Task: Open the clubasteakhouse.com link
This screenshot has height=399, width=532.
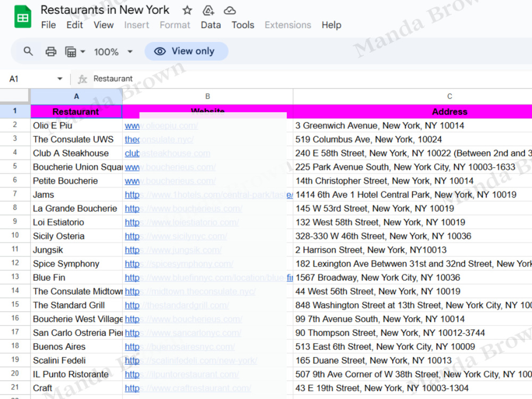Action: point(167,153)
